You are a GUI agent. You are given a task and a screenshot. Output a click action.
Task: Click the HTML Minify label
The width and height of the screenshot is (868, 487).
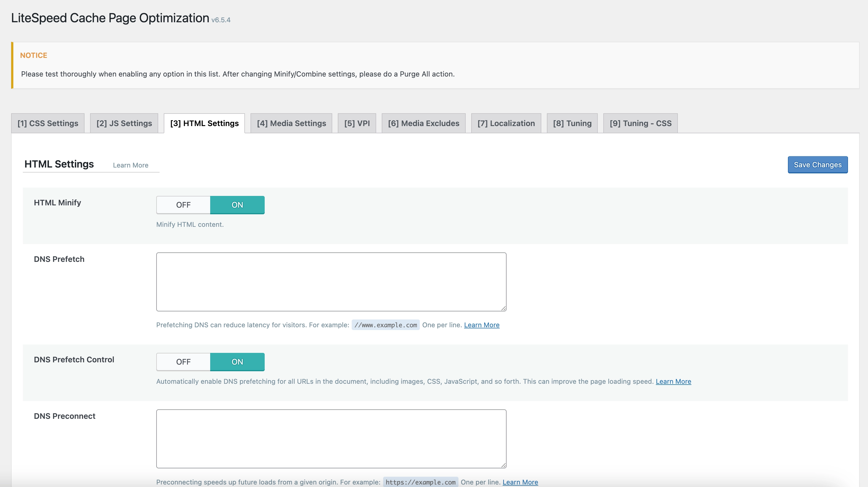(x=57, y=202)
